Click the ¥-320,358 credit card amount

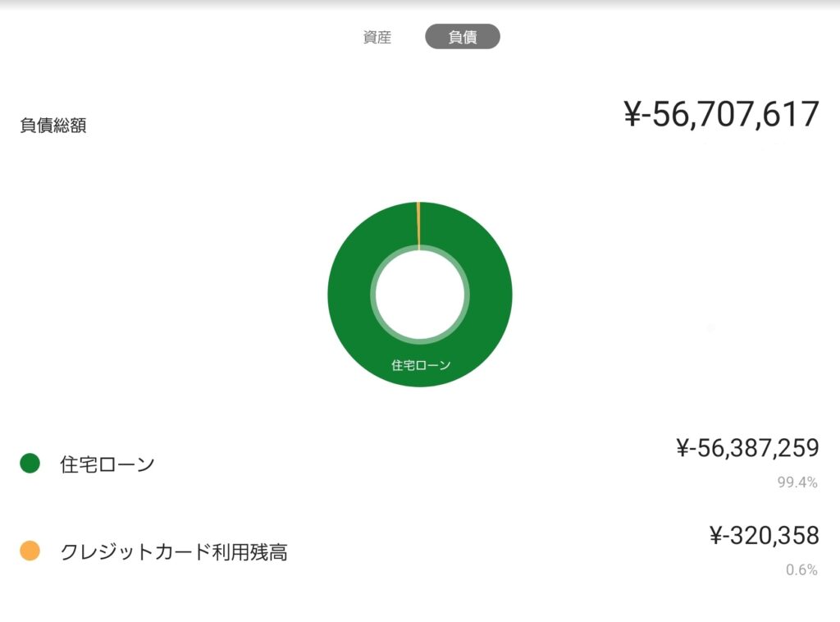764,536
